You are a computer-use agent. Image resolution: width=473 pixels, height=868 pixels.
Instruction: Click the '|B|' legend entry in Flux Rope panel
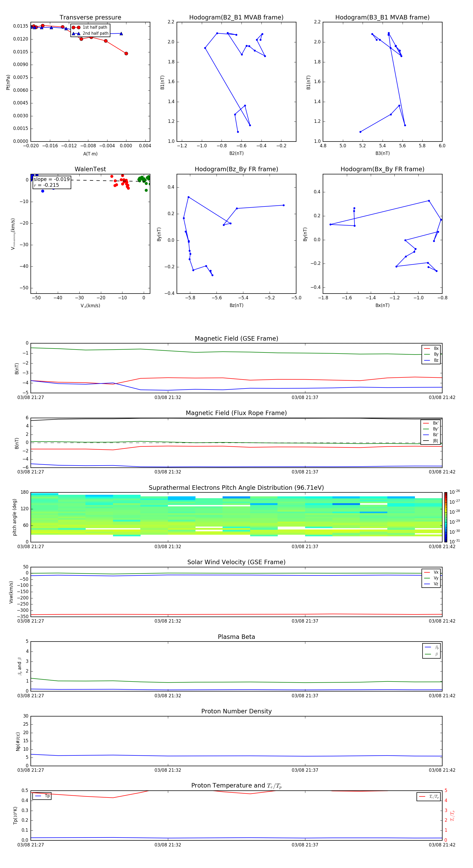click(431, 441)
